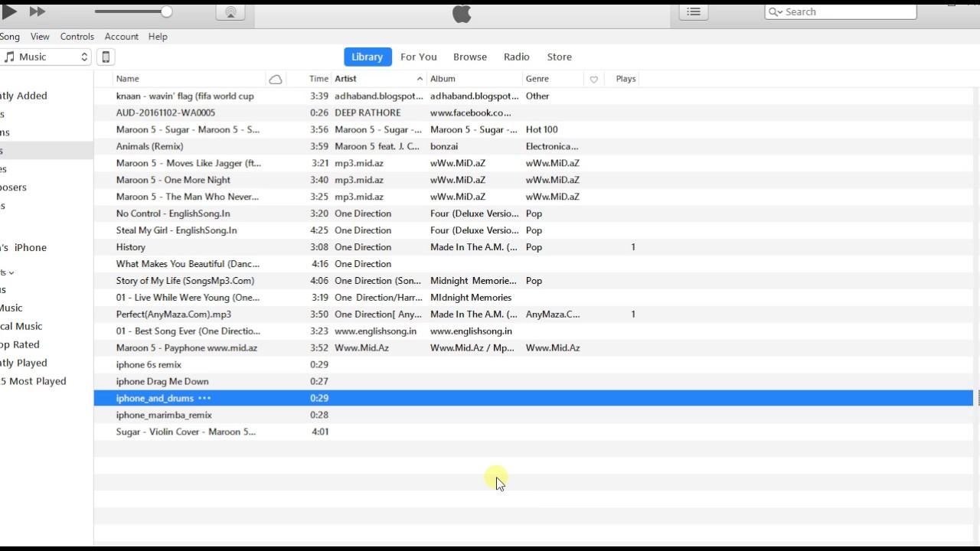Screen dimensions: 980x551
Task: Click the Hot 100 genre cell
Action: tap(542, 129)
